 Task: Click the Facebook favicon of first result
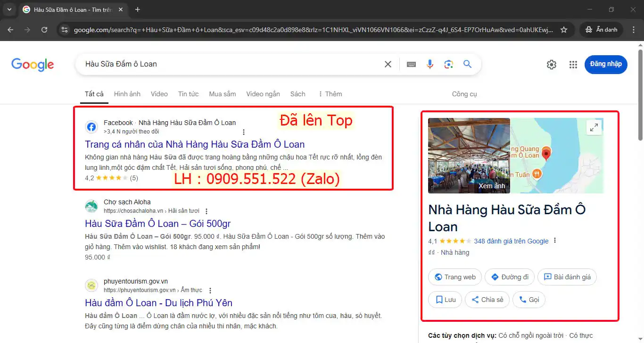coord(91,127)
